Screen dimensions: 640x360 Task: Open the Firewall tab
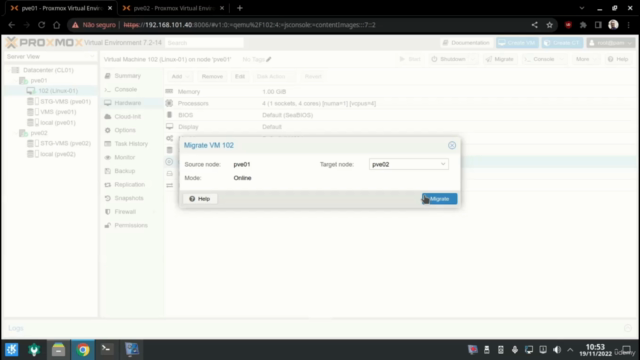(x=125, y=212)
